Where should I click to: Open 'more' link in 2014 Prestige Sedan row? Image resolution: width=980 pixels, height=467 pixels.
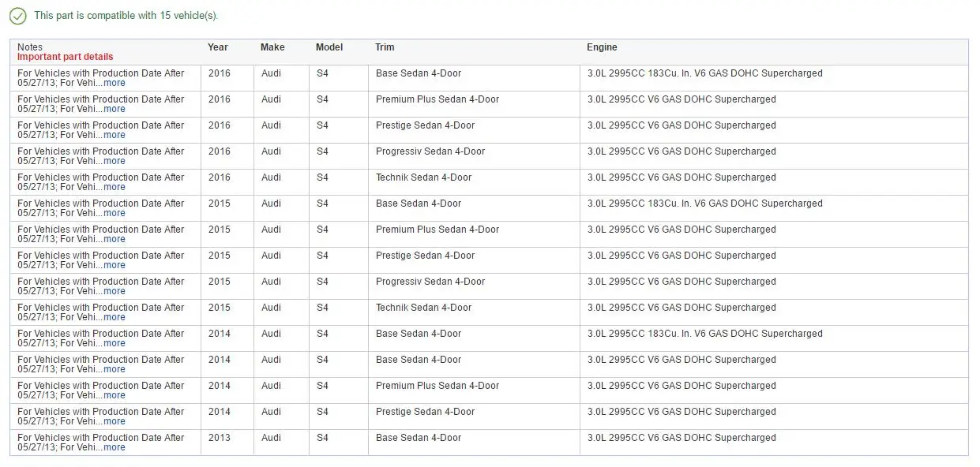click(115, 421)
